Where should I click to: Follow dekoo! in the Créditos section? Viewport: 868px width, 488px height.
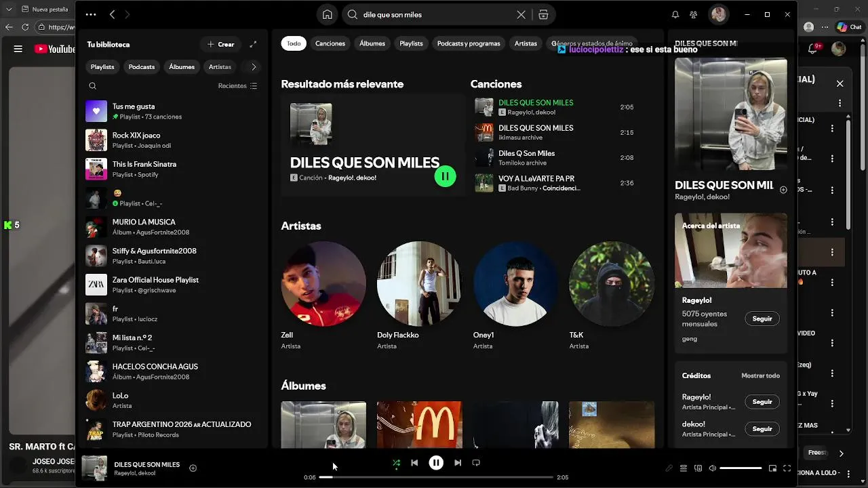[762, 429]
